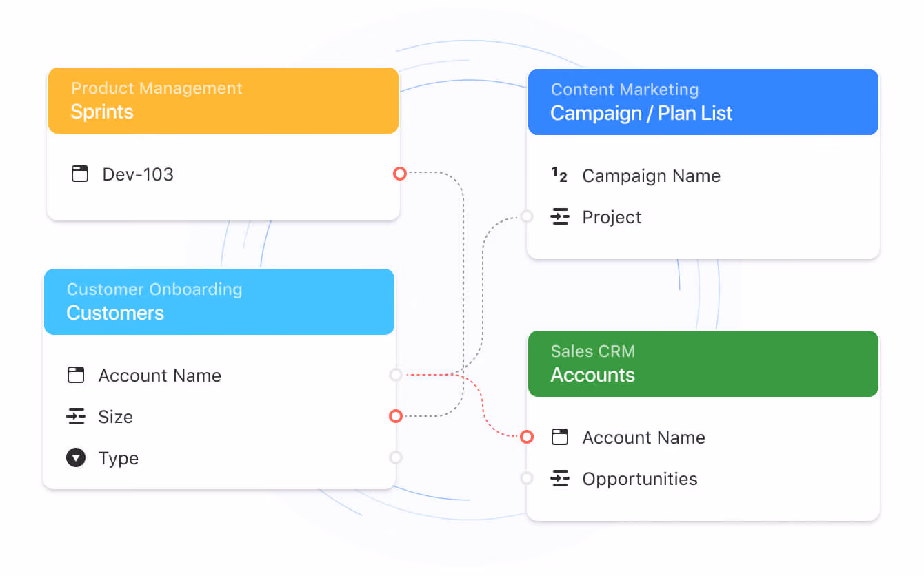Open the blue Campaign / Plan List header
This screenshot has height=576, width=924.
click(703, 102)
